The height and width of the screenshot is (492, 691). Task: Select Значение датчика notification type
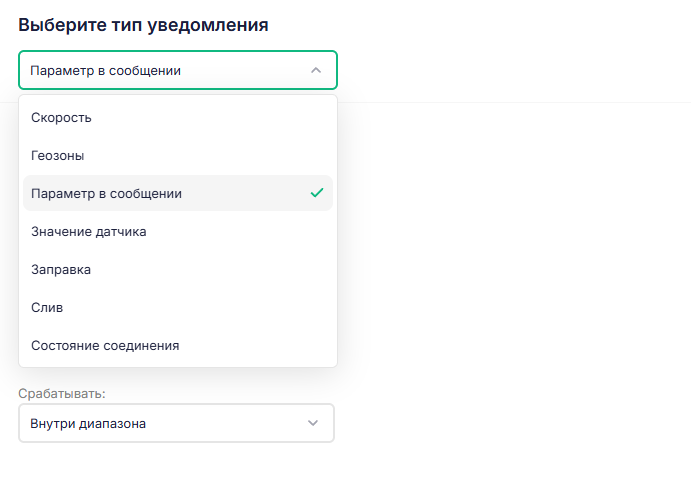pos(178,231)
